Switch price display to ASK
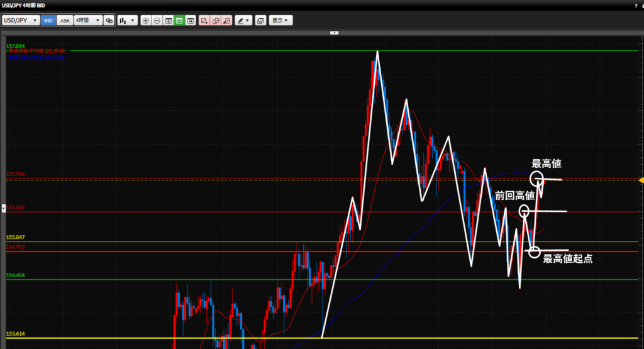This screenshot has width=644, height=349. click(65, 21)
